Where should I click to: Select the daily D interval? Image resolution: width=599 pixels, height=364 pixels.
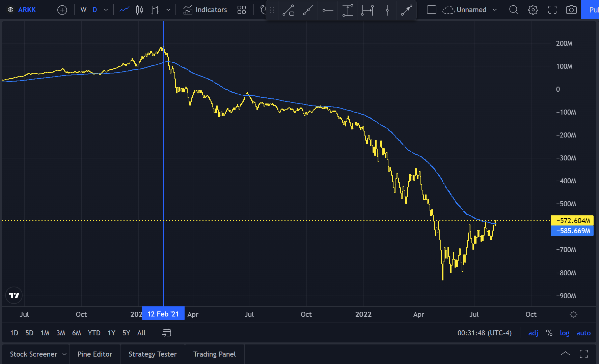click(x=95, y=10)
